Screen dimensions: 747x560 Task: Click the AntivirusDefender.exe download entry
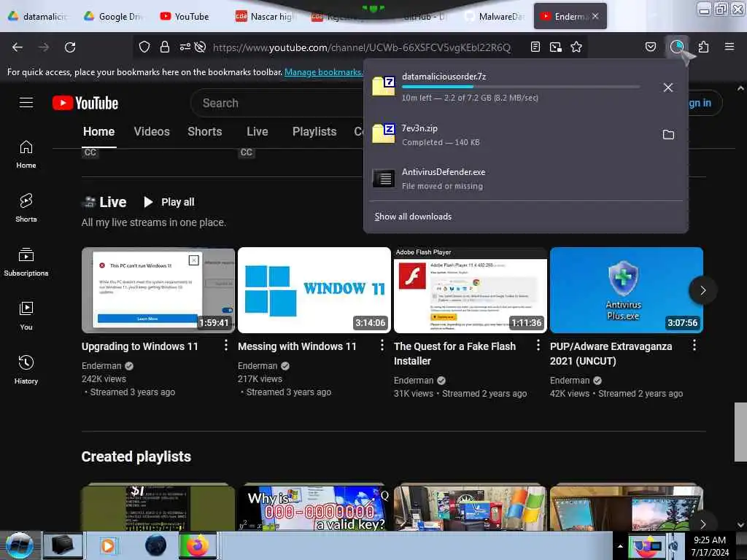(x=526, y=179)
